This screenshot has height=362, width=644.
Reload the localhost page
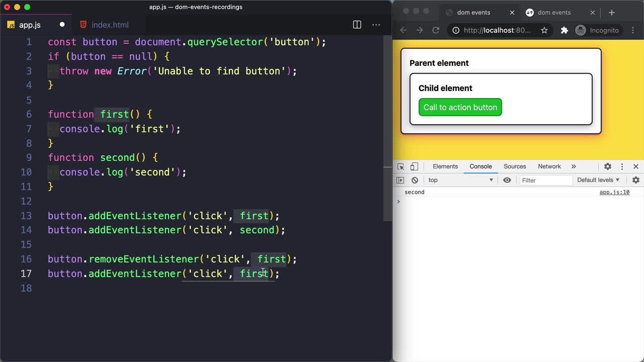436,30
